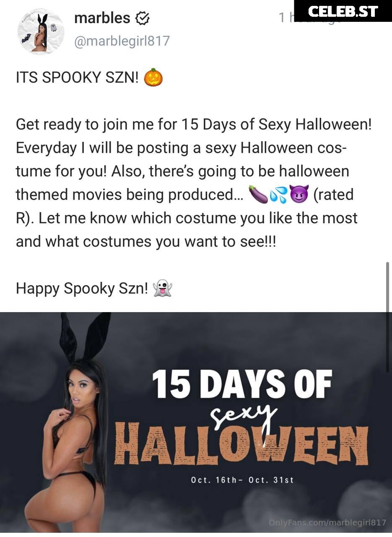Click the ITS SPOOKY SZN headline text
The height and width of the screenshot is (537, 392).
coord(77,78)
